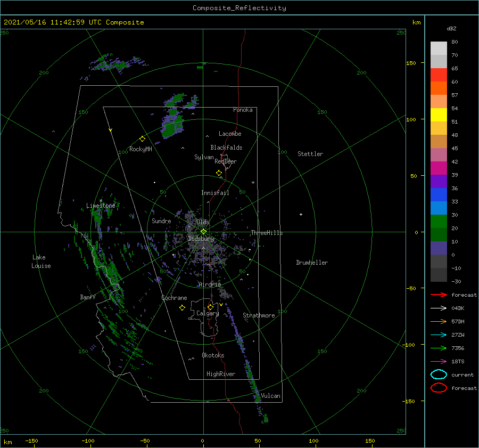Click the Cochrane label

coord(174,298)
